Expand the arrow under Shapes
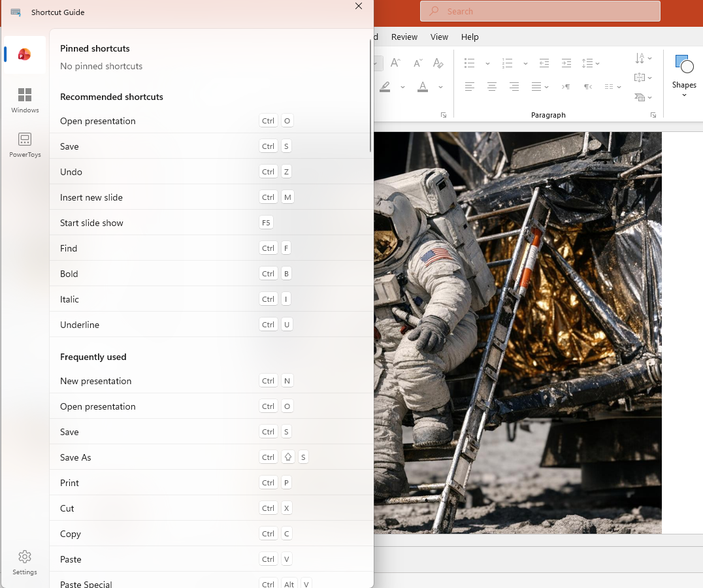The height and width of the screenshot is (588, 703). (684, 95)
